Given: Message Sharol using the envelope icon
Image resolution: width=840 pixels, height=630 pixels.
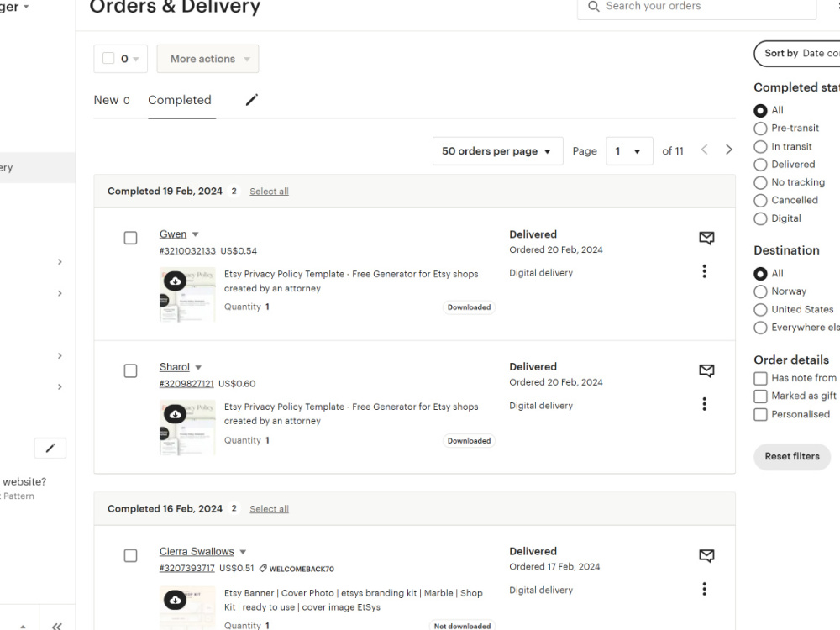Looking at the screenshot, I should [x=706, y=370].
